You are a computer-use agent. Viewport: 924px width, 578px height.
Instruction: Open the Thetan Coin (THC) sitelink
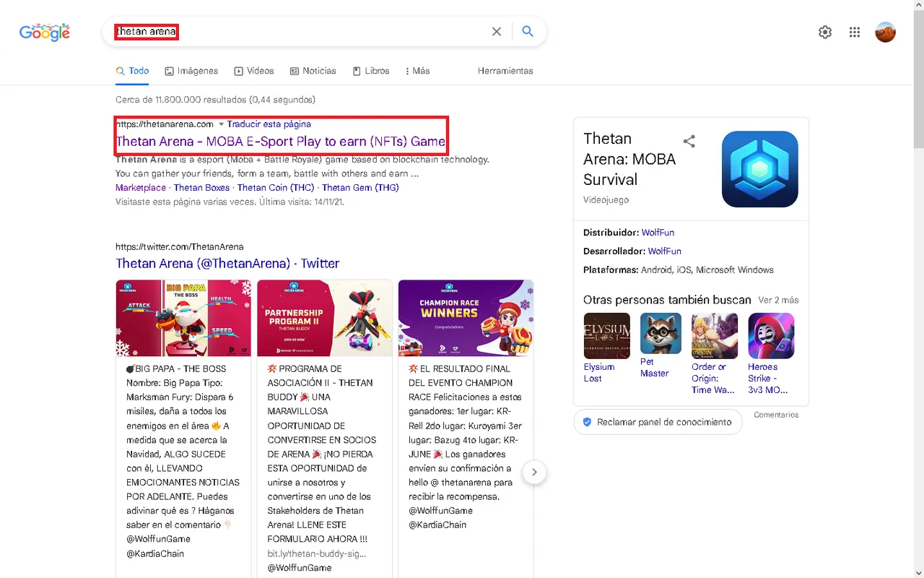(x=276, y=188)
